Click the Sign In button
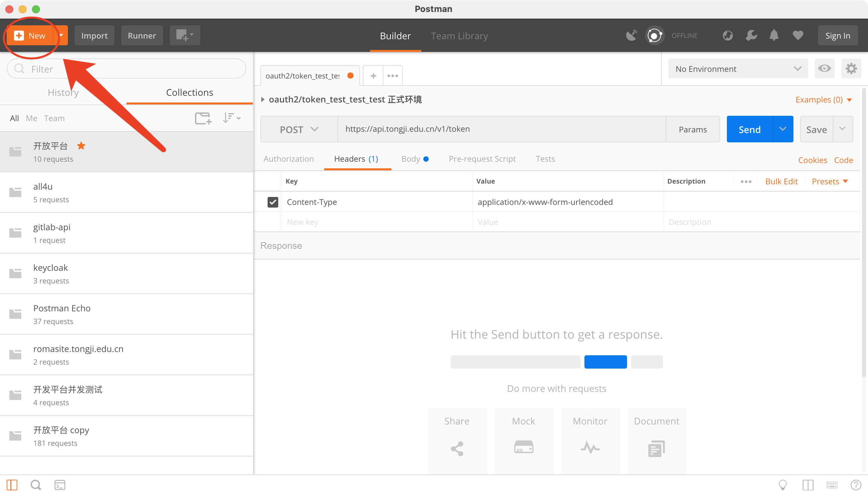Screen dimensions: 868x495 [x=837, y=35]
